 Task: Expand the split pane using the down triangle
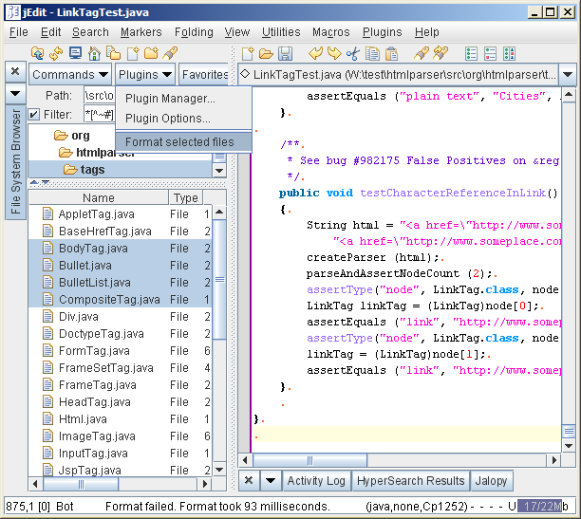45,182
